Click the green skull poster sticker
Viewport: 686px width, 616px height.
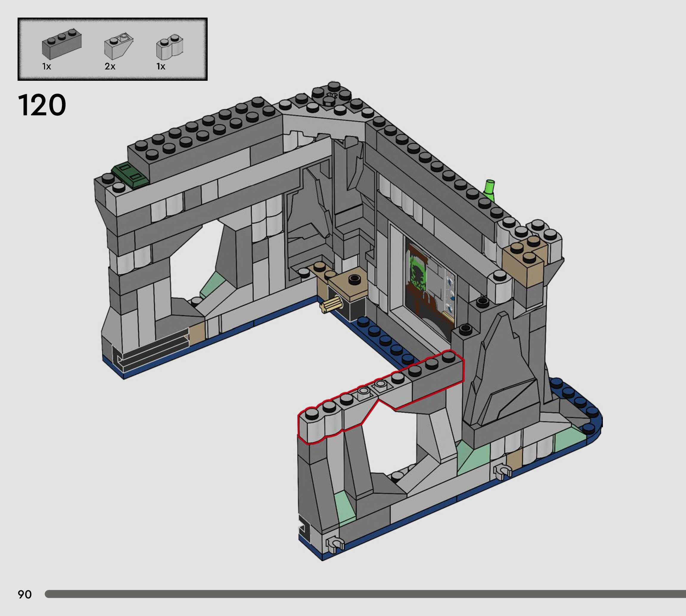click(x=419, y=273)
